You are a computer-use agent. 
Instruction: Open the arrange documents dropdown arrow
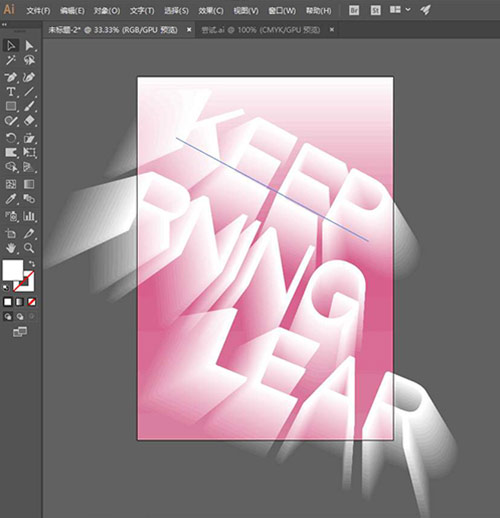[408, 10]
